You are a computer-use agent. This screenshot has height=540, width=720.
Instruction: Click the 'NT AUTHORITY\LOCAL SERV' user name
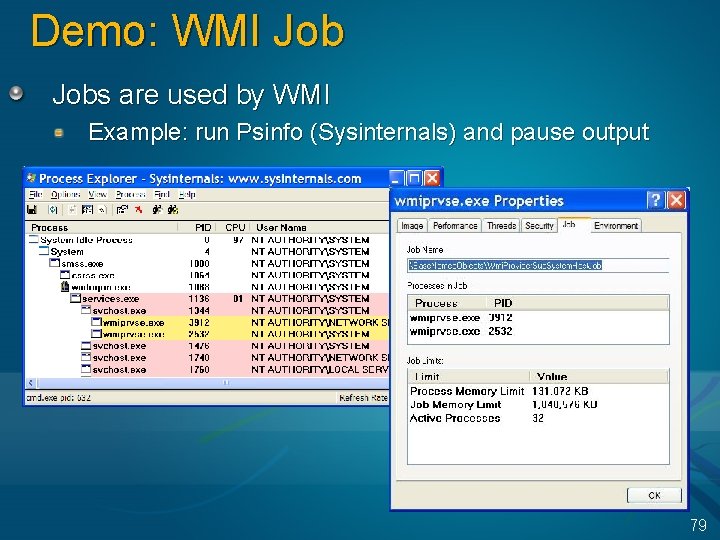click(320, 369)
